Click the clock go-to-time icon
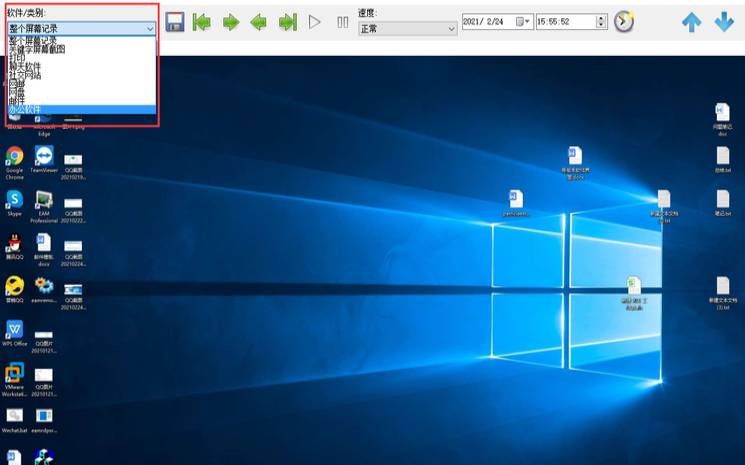This screenshot has width=745, height=465. pos(623,21)
